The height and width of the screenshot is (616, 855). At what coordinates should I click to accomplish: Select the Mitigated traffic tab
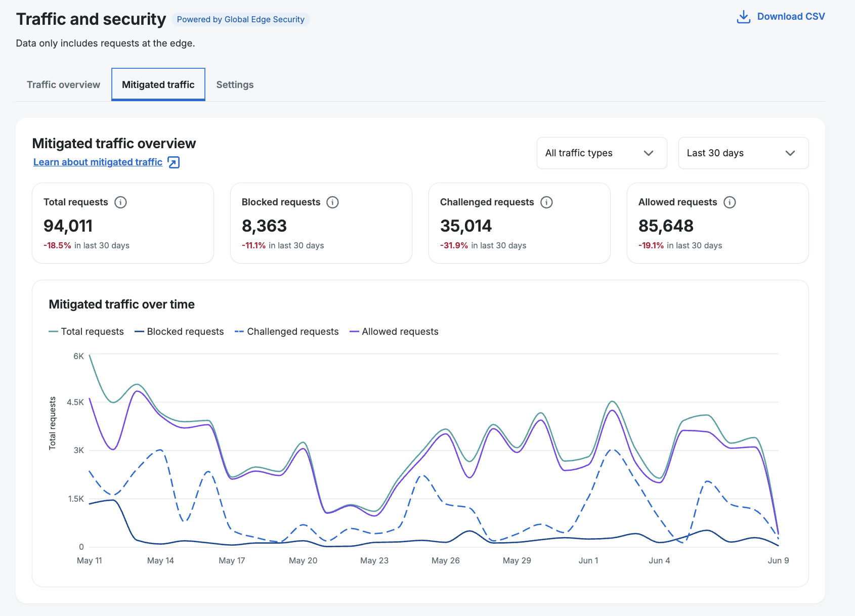[x=158, y=84]
